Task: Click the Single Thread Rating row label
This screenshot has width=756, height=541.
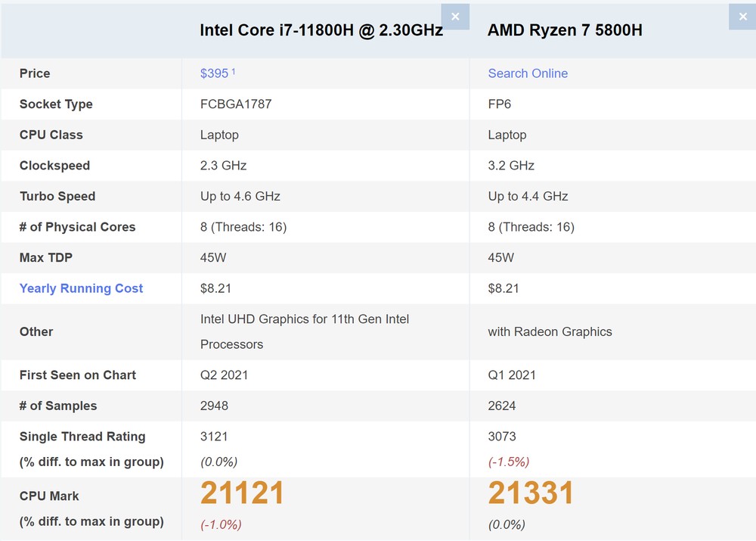Action: tap(82, 437)
